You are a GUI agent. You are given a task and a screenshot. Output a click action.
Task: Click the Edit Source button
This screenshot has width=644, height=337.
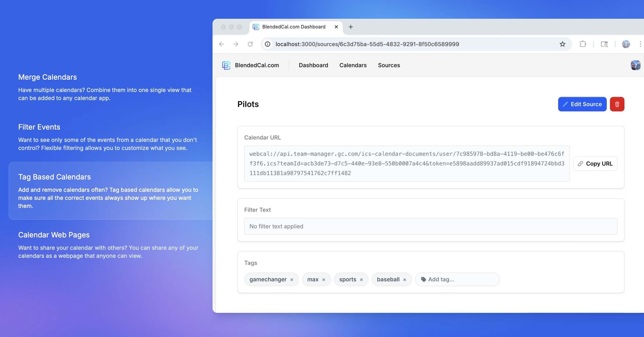coord(582,104)
